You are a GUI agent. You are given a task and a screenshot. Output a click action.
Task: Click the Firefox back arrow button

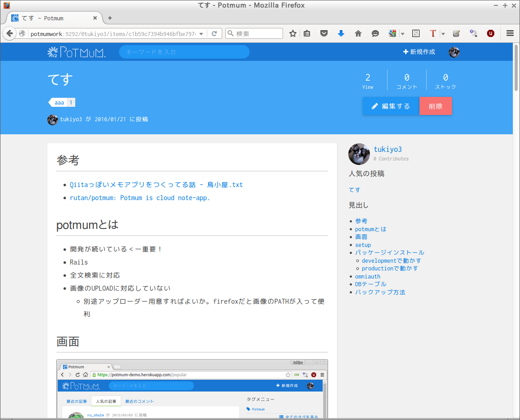tap(9, 33)
